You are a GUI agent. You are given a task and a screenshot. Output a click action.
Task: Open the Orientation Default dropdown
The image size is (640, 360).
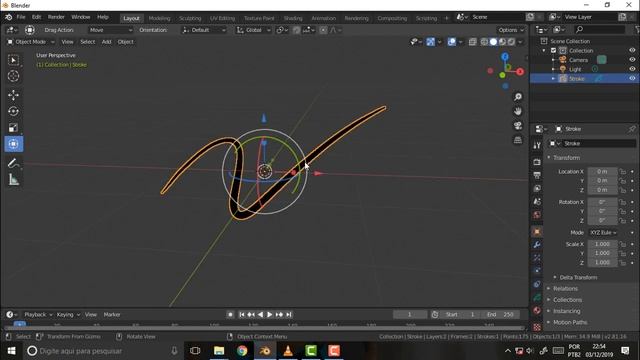point(204,30)
